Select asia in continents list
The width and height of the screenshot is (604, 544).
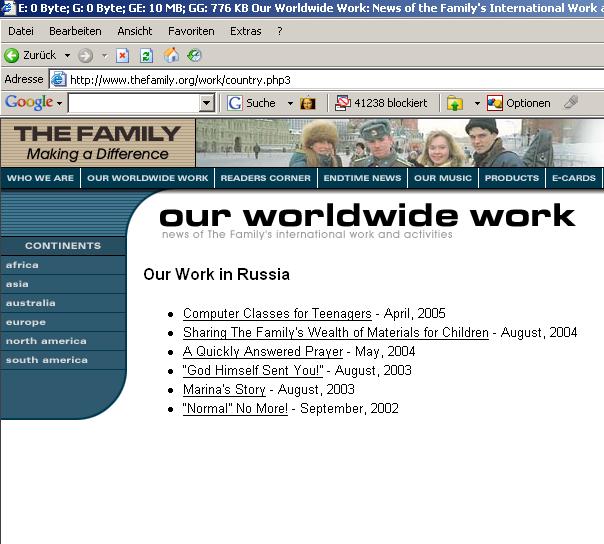(x=63, y=284)
